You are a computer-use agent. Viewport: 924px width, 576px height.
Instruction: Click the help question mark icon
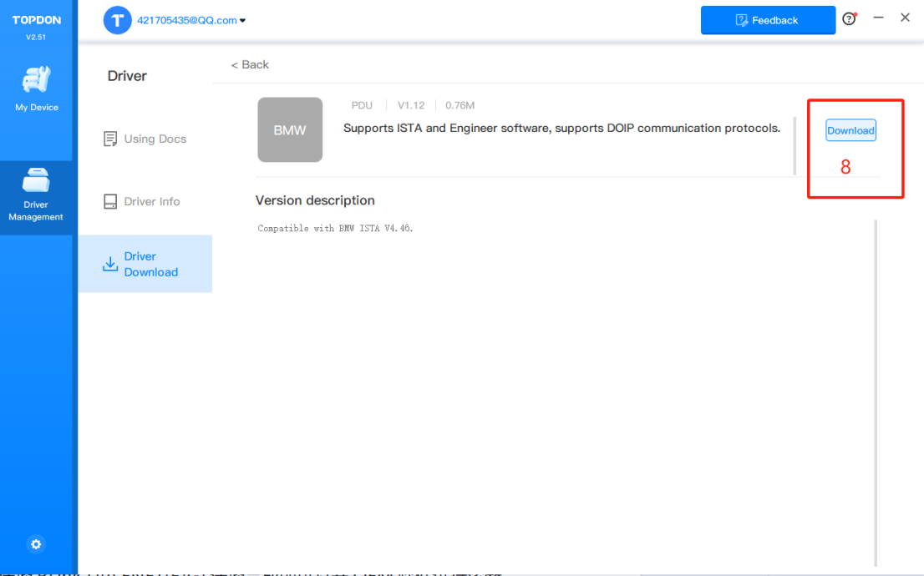pos(849,19)
